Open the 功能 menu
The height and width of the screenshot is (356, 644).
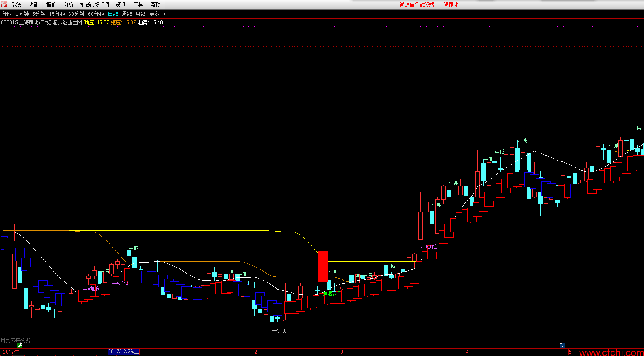pyautogui.click(x=34, y=4)
